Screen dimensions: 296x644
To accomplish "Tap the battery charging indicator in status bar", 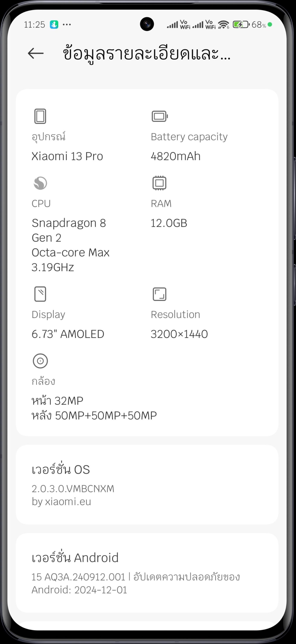I will coord(241,25).
